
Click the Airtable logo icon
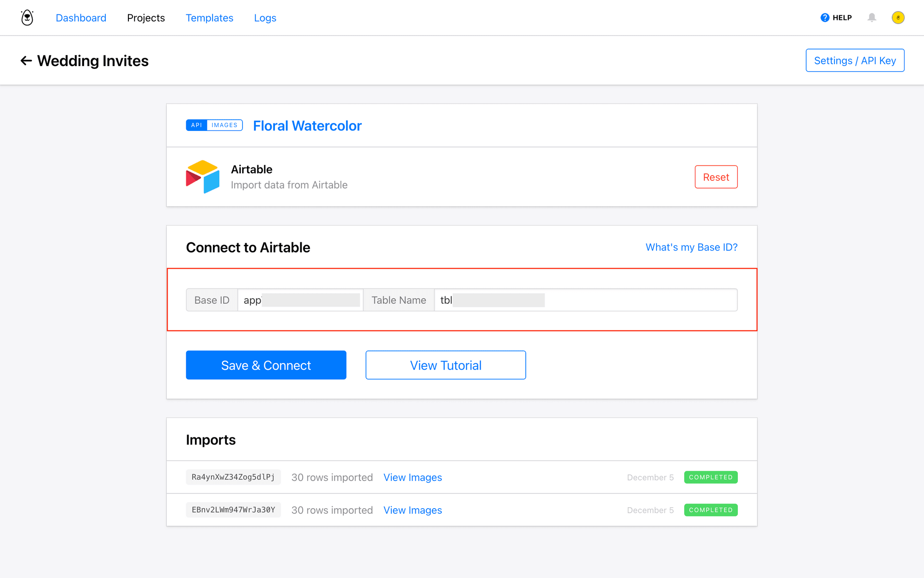pyautogui.click(x=202, y=177)
